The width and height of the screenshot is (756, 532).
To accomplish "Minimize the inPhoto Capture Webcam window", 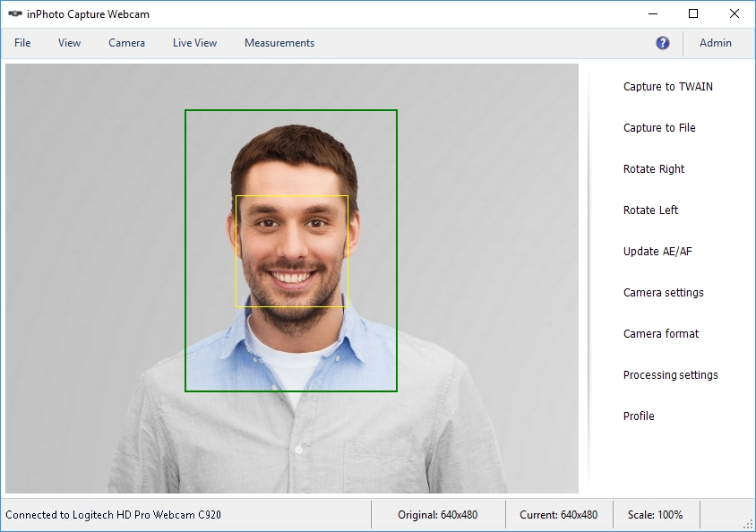I will point(653,13).
